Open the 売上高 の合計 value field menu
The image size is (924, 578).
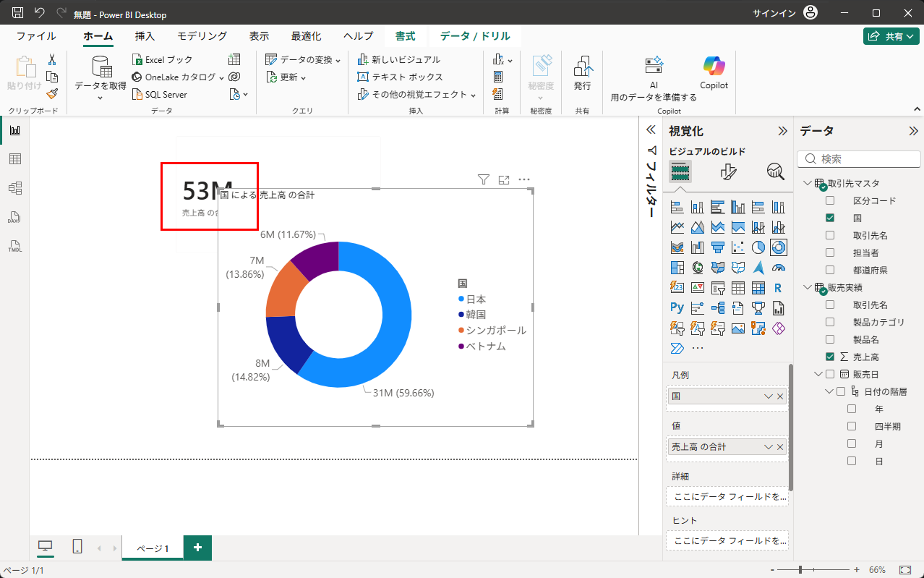pos(768,447)
